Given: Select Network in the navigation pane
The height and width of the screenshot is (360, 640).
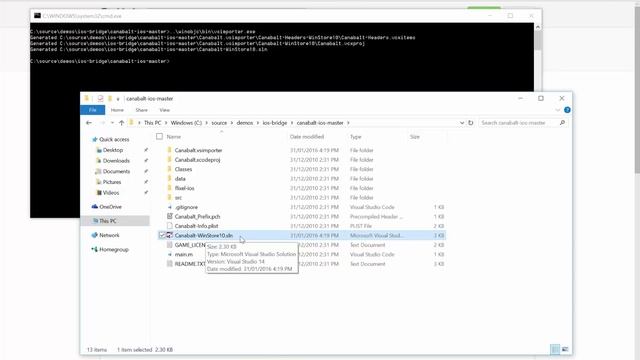Looking at the screenshot, I should click(106, 235).
